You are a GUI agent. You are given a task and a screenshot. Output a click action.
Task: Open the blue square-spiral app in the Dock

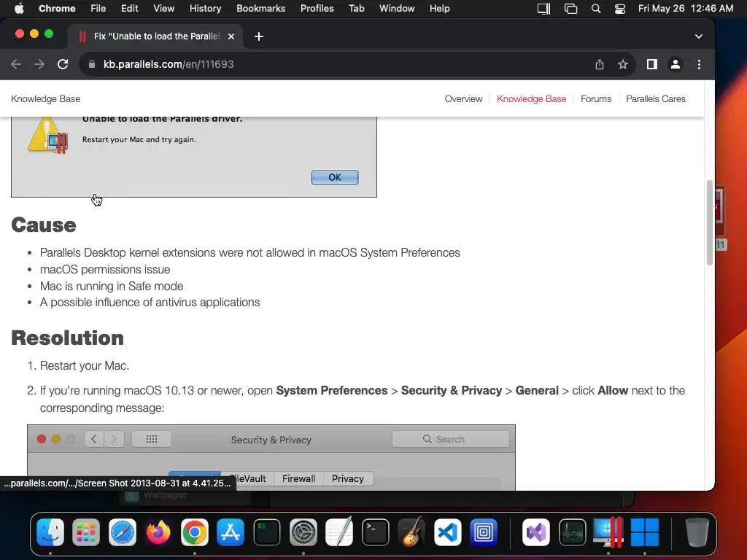(x=484, y=532)
